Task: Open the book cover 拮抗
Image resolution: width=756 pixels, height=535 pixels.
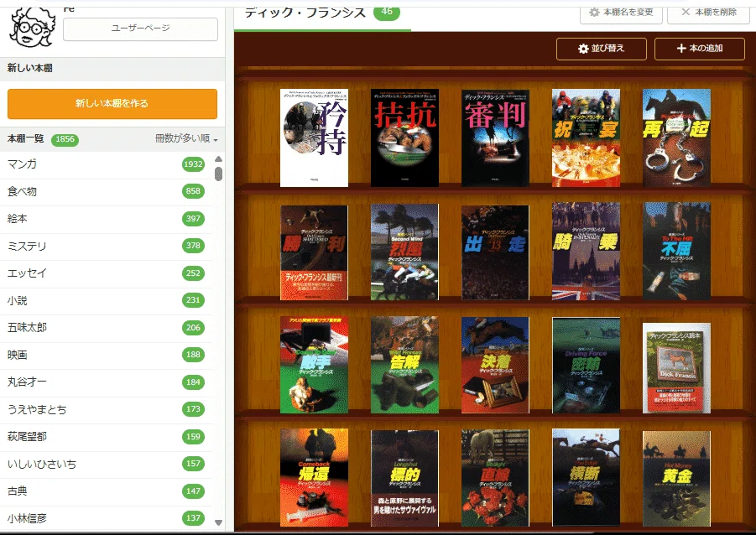Action: pyautogui.click(x=404, y=138)
